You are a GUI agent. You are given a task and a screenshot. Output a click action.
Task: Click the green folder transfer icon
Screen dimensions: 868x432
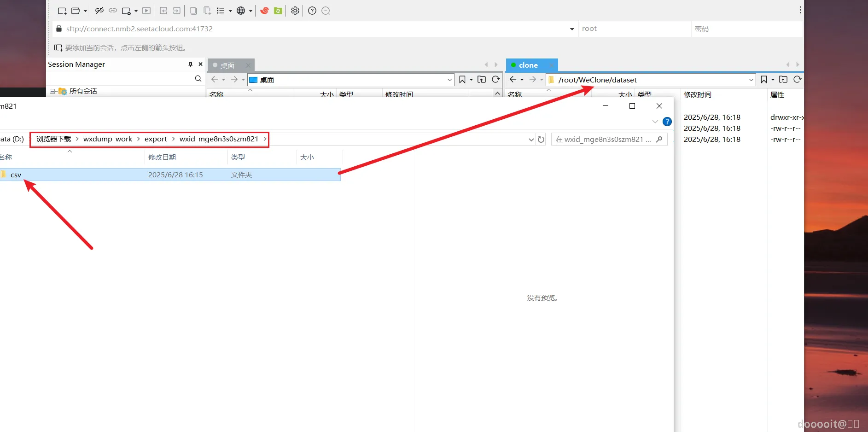[278, 11]
